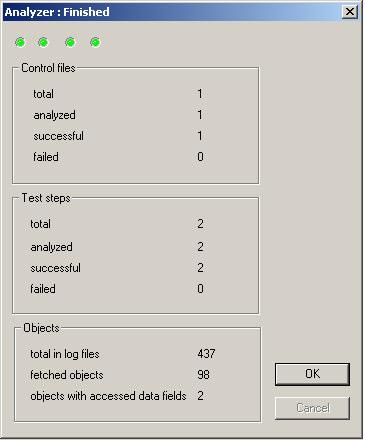365x440 pixels.
Task: Click the Test steps total value 2
Action: [x=200, y=224]
